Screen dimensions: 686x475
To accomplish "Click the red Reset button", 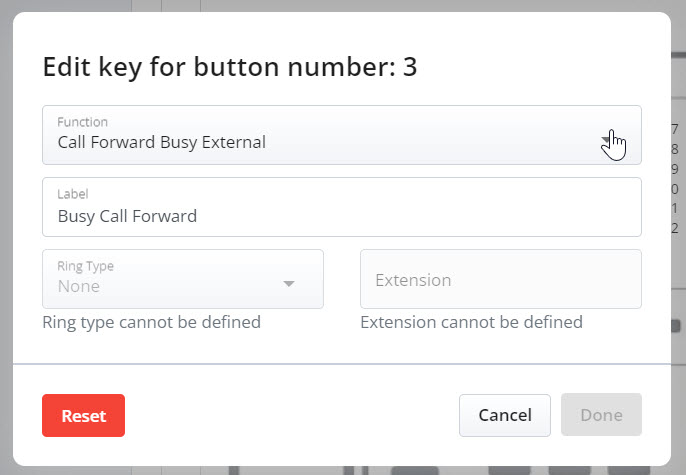I will click(84, 416).
